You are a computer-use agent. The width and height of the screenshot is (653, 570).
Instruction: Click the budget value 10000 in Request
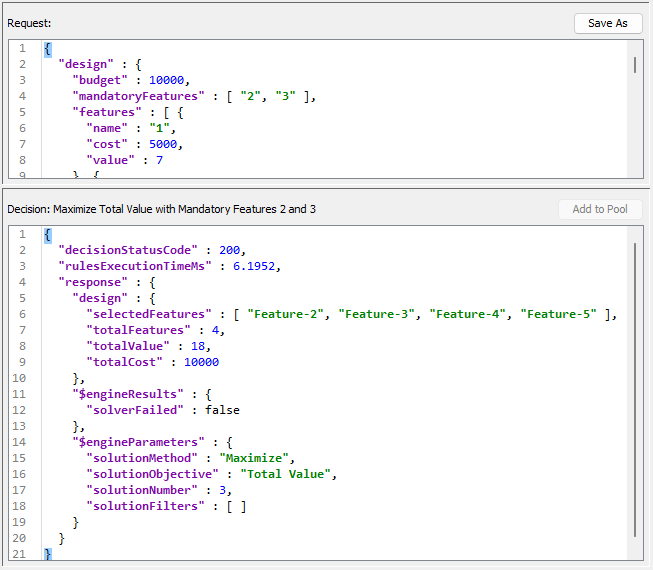[x=168, y=80]
